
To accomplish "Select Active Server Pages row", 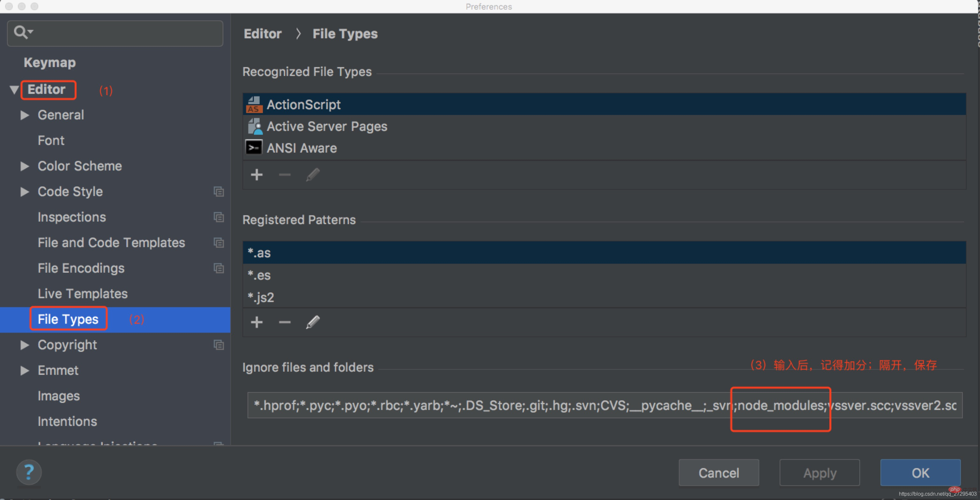I will coord(604,126).
